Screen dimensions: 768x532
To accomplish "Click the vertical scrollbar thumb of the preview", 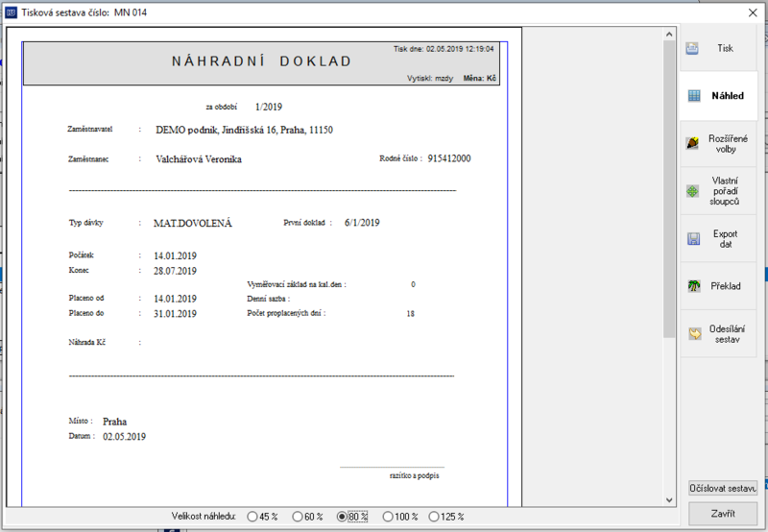I will coord(669,189).
